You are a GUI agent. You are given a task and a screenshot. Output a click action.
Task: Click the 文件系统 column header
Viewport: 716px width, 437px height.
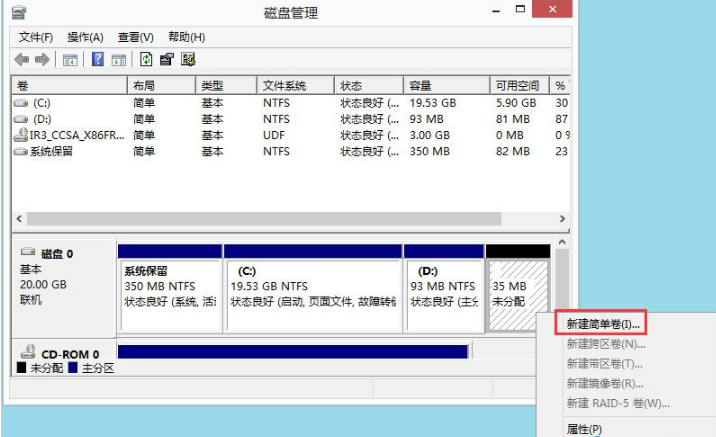click(x=284, y=86)
